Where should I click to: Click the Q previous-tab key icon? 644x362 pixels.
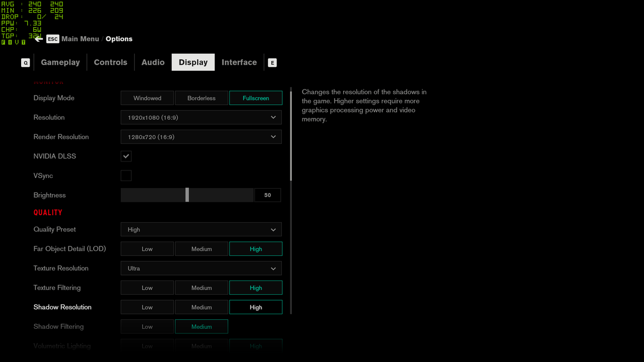(26, 63)
